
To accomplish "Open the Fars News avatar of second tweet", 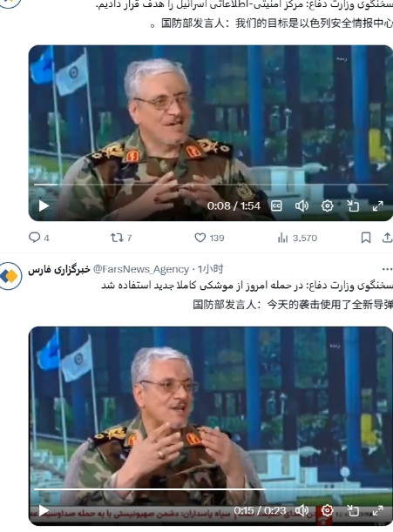I will [x=10, y=276].
